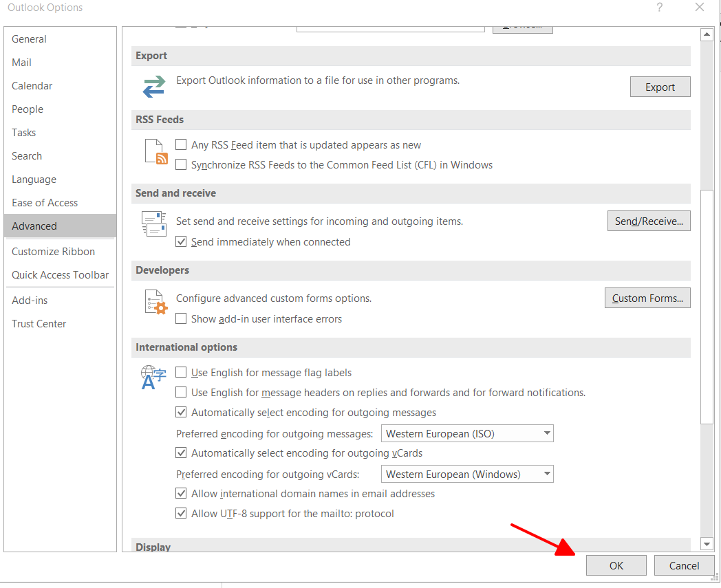
Task: Click the International options language icon
Action: pos(153,377)
